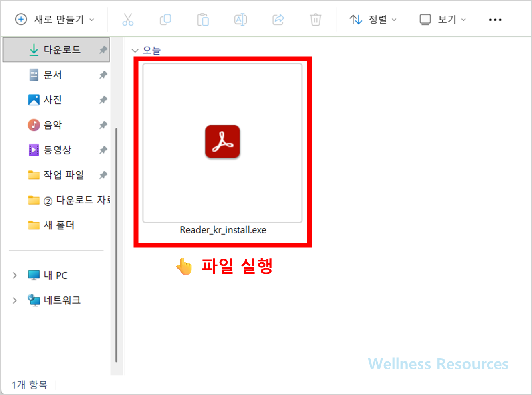
Task: Click the sidebar vertical scrollbar
Action: pos(116,245)
